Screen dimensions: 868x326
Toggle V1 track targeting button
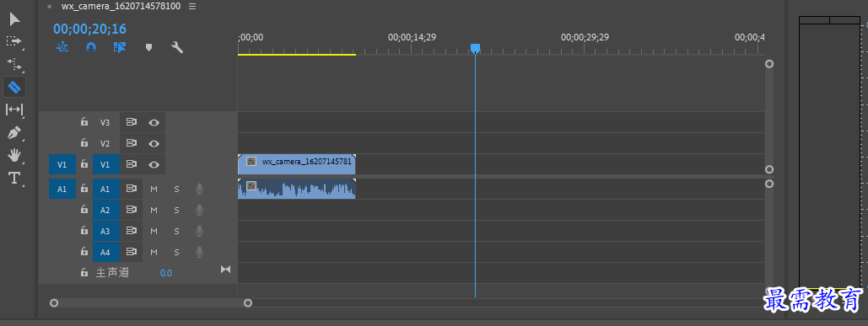tap(105, 164)
